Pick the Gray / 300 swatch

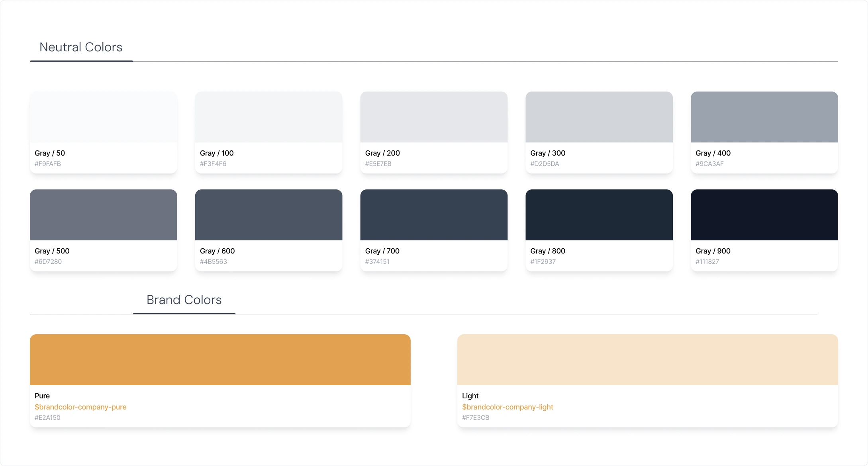599,117
